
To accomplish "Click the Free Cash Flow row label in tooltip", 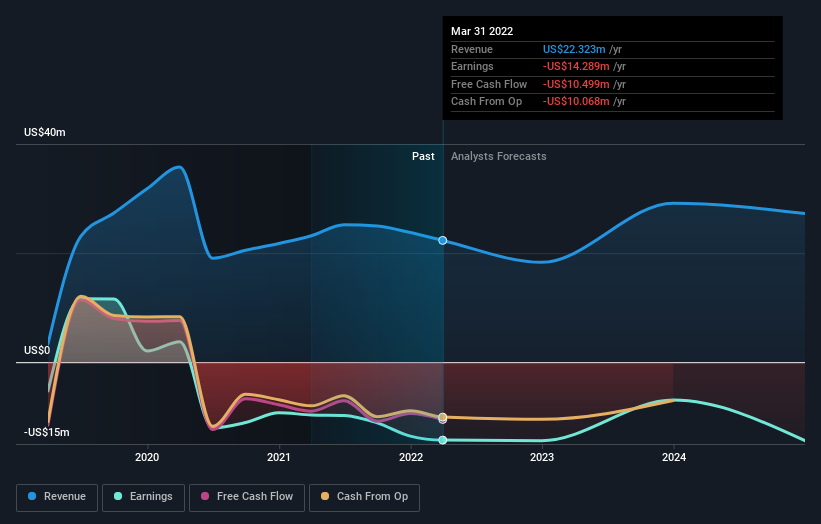I will point(489,84).
